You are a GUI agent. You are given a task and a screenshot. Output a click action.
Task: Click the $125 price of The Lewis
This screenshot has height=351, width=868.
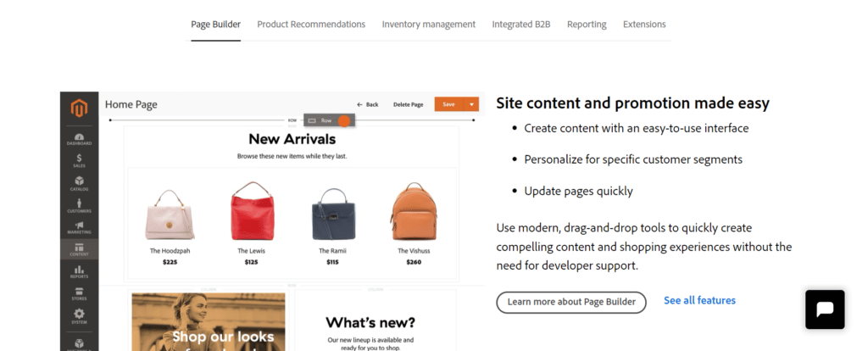click(251, 262)
